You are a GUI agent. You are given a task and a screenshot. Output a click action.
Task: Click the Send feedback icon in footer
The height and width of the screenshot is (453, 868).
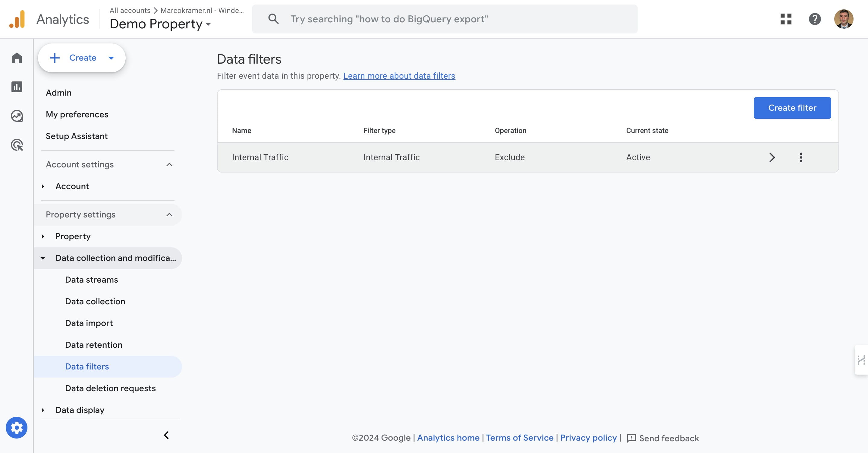tap(631, 438)
